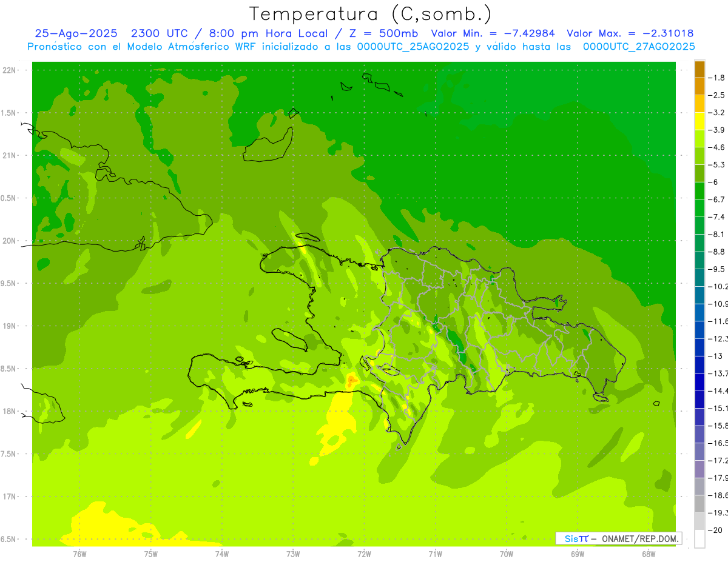Screen dimensions: 728x562
Task: Click the "-18.6" color scale label
Action: [718, 495]
